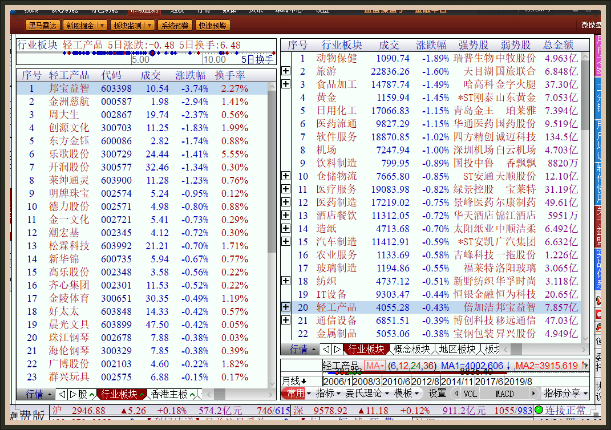Expand the 医药制造 industry row

click(286, 202)
